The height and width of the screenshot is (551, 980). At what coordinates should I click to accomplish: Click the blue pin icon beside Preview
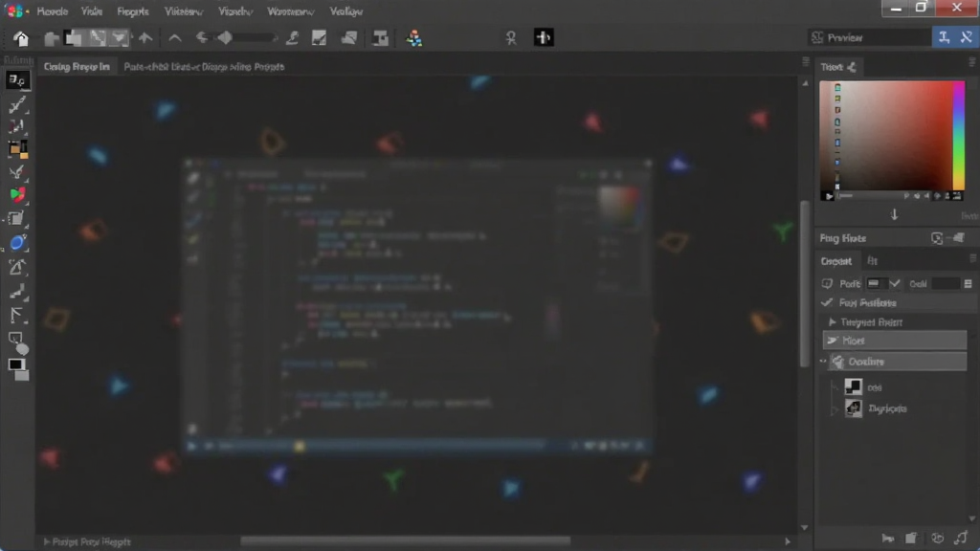pyautogui.click(x=944, y=37)
